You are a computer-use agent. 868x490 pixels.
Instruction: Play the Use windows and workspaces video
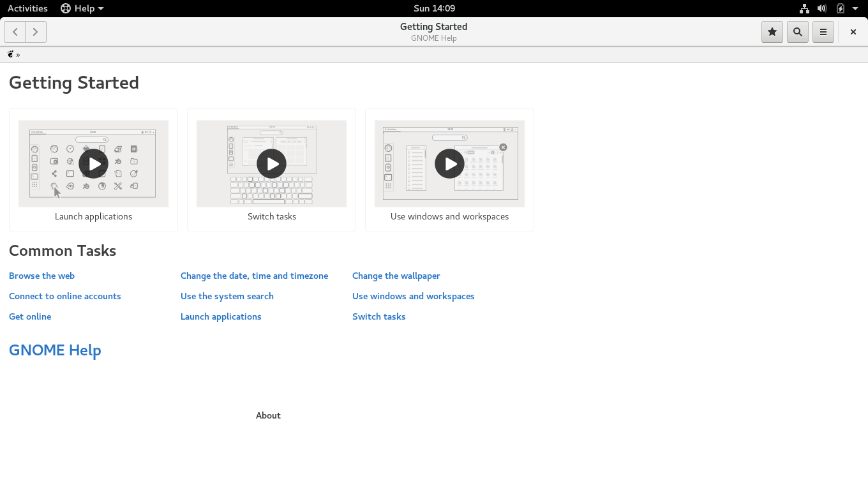pyautogui.click(x=449, y=163)
